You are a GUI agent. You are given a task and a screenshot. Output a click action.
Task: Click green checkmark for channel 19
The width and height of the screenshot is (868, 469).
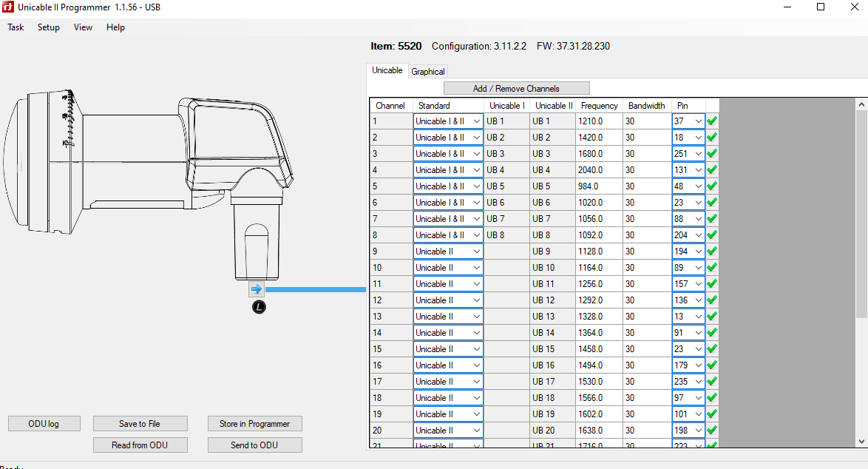point(712,414)
